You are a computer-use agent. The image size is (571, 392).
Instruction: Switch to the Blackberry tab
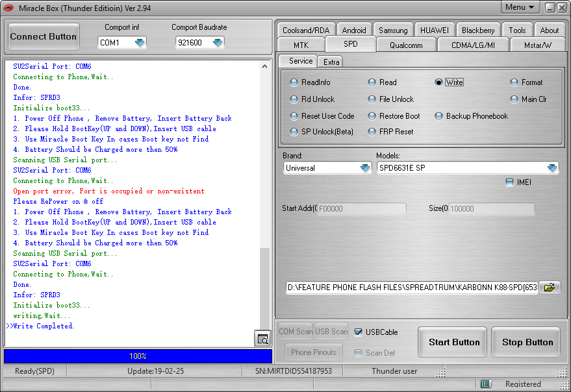(478, 31)
